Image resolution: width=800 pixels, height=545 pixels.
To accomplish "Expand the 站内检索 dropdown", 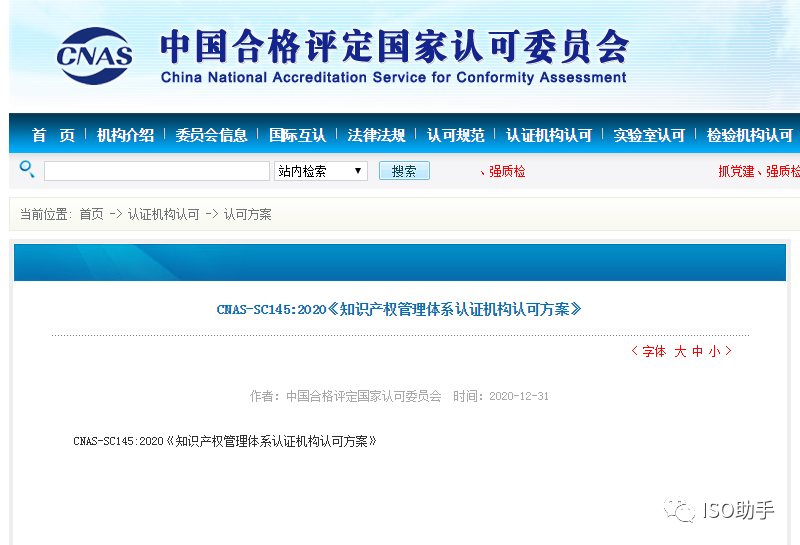I will click(x=321, y=171).
